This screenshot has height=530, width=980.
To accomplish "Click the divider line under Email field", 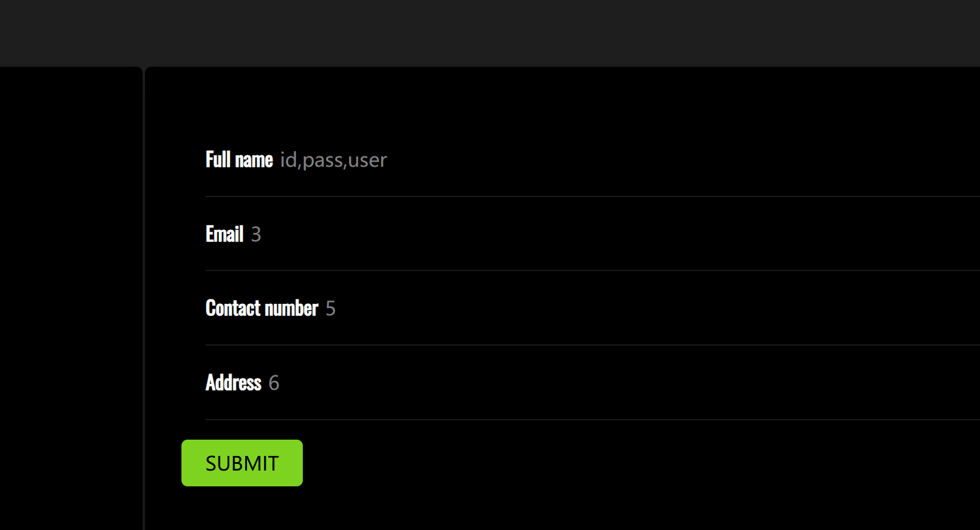I will 592,270.
